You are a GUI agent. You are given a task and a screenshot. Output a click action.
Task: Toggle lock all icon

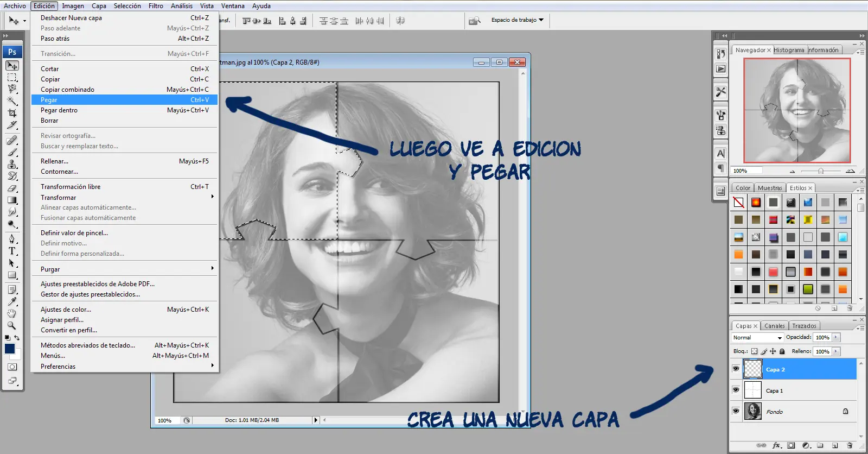tap(782, 351)
